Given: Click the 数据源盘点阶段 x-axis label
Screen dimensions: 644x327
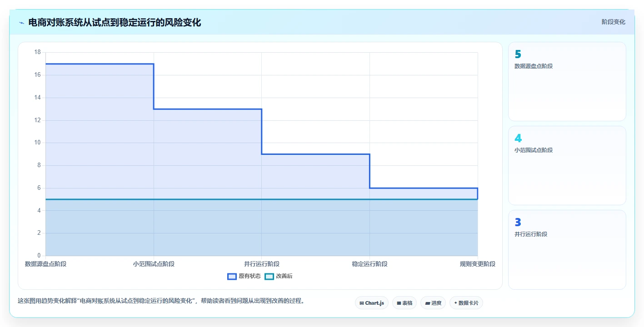Looking at the screenshot, I should pyautogui.click(x=45, y=264).
